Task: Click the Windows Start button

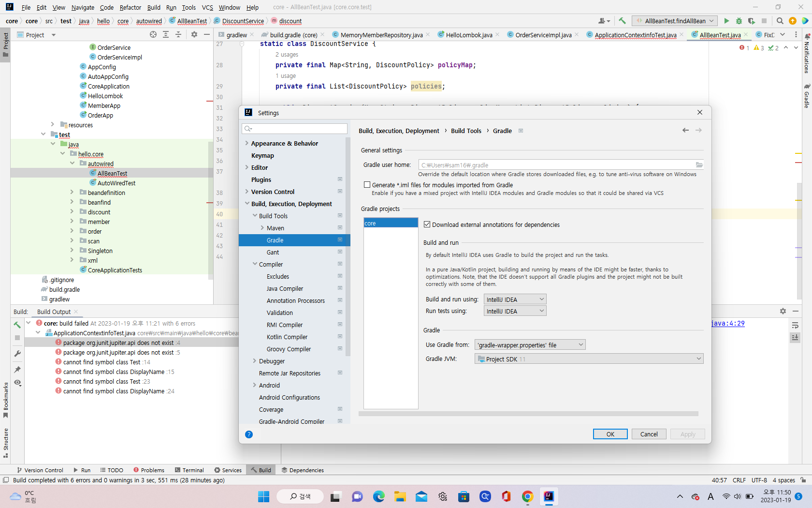Action: pos(263,496)
